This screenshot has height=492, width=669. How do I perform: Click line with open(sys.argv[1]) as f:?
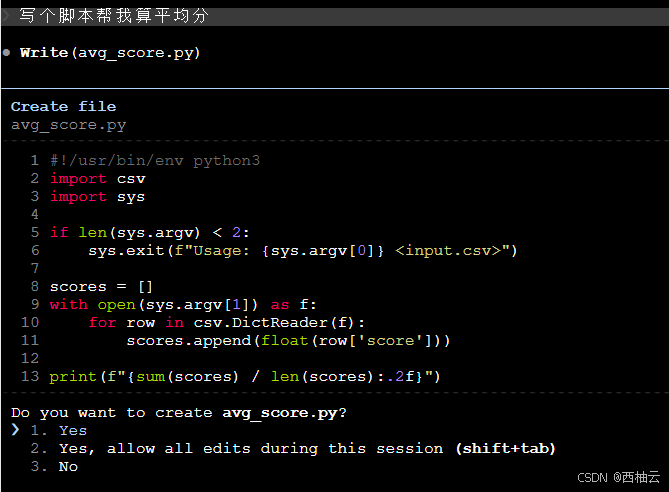(x=183, y=305)
